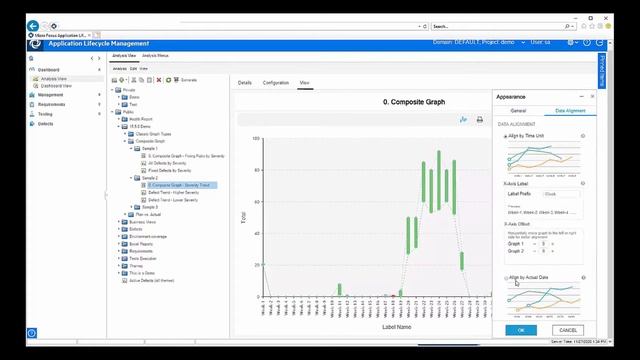Click the blue info button at bottom-left corner
Screen dimensions: 640x360
click(x=32, y=333)
